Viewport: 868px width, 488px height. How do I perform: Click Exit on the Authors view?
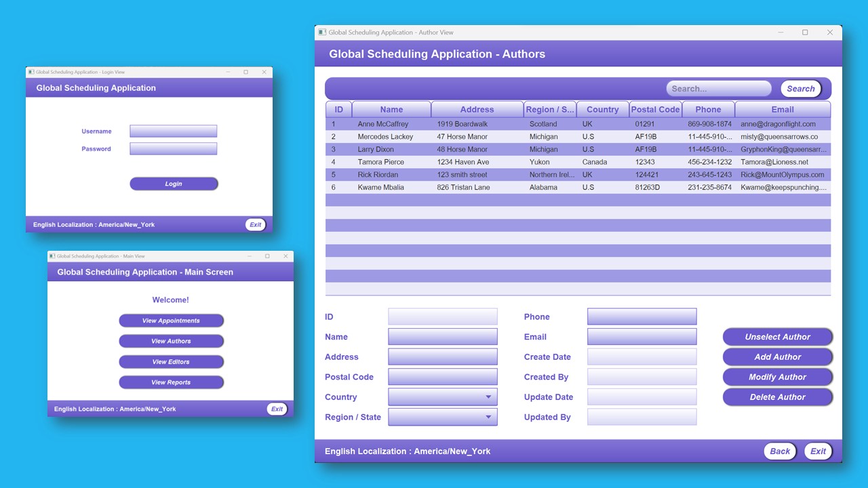[818, 451]
